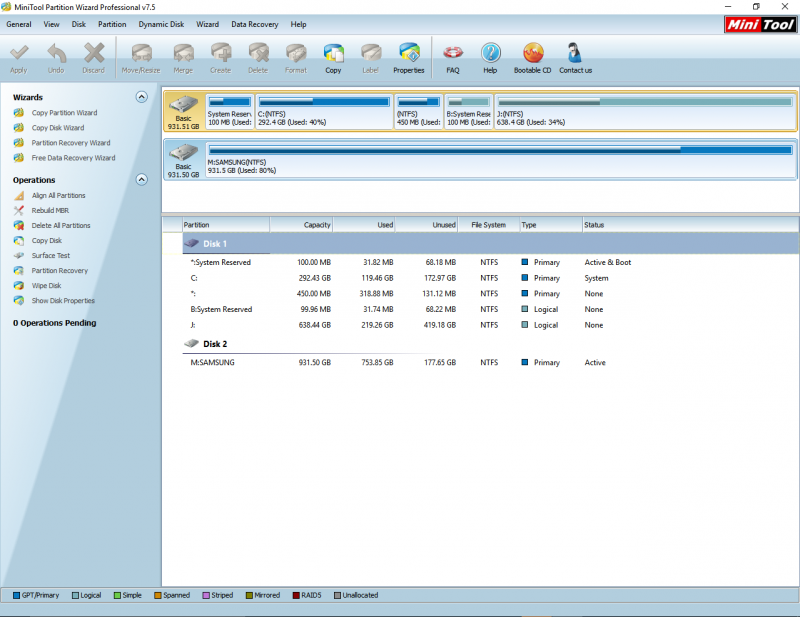
Task: Click the Merge partition toolbar icon
Action: (183, 53)
